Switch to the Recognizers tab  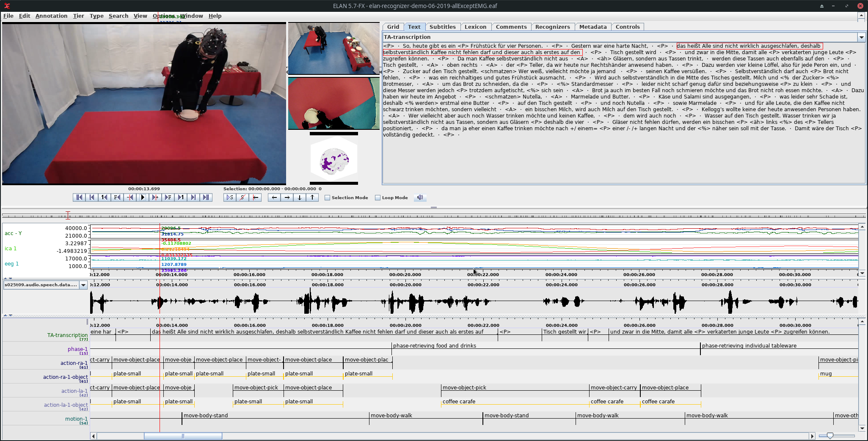coord(552,27)
